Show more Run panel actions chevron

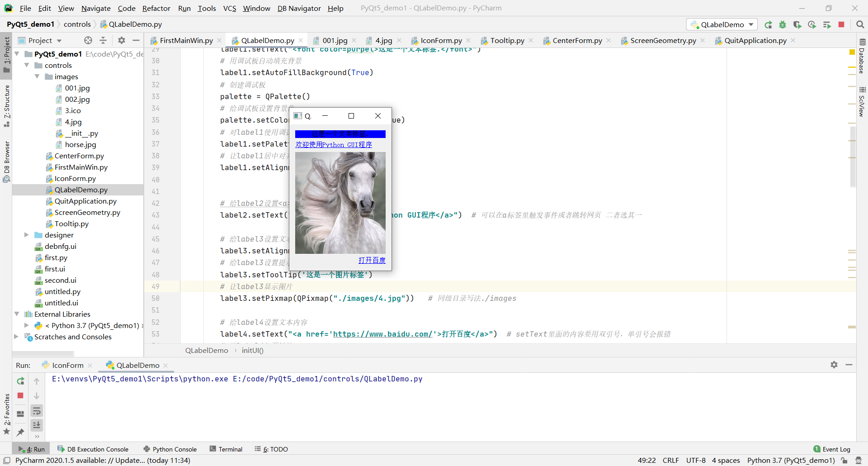point(37,437)
